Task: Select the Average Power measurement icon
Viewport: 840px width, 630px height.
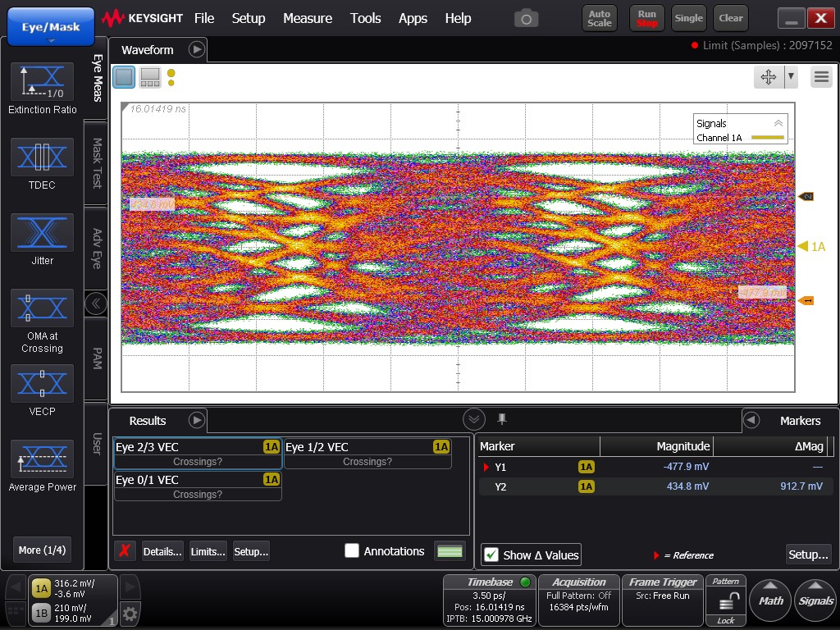Action: click(43, 459)
